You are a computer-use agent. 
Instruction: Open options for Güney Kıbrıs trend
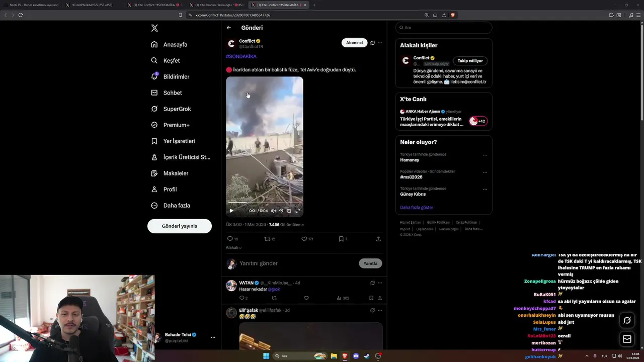[x=485, y=190]
